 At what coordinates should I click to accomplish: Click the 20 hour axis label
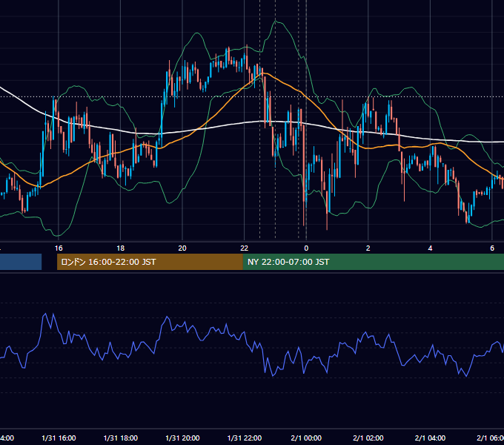coord(182,248)
